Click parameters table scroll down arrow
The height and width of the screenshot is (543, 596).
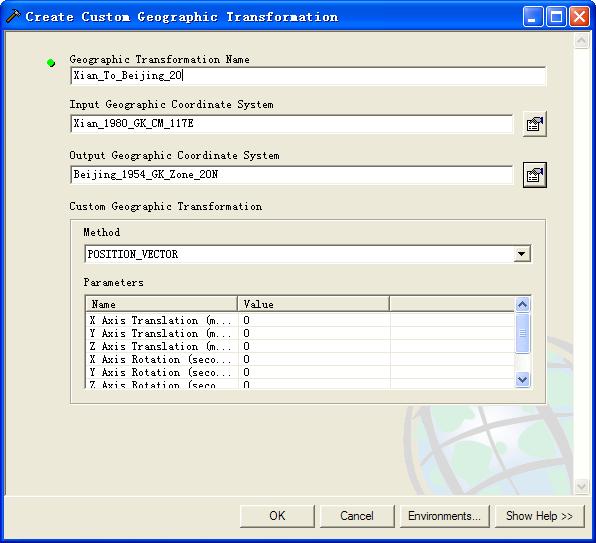pyautogui.click(x=522, y=379)
